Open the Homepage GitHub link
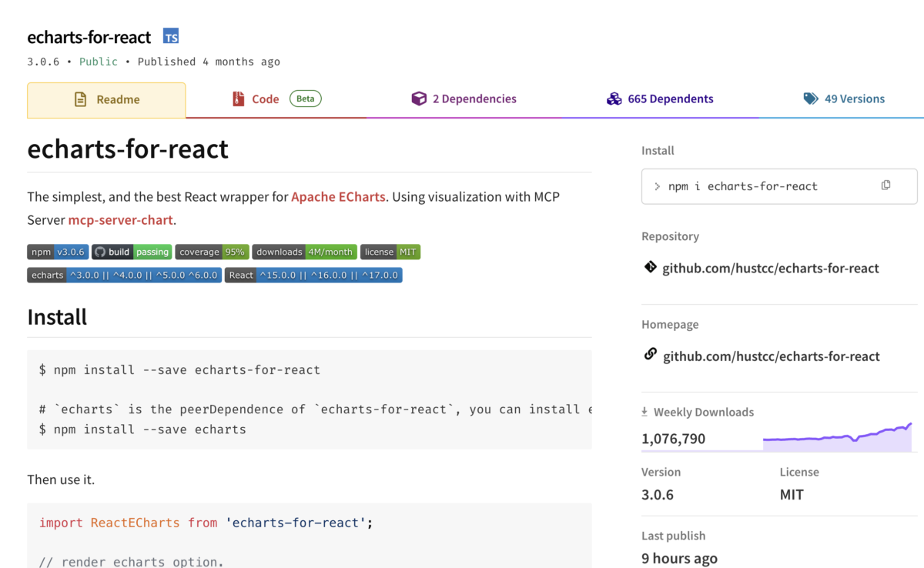Screen dimensions: 924x568 click(771, 356)
